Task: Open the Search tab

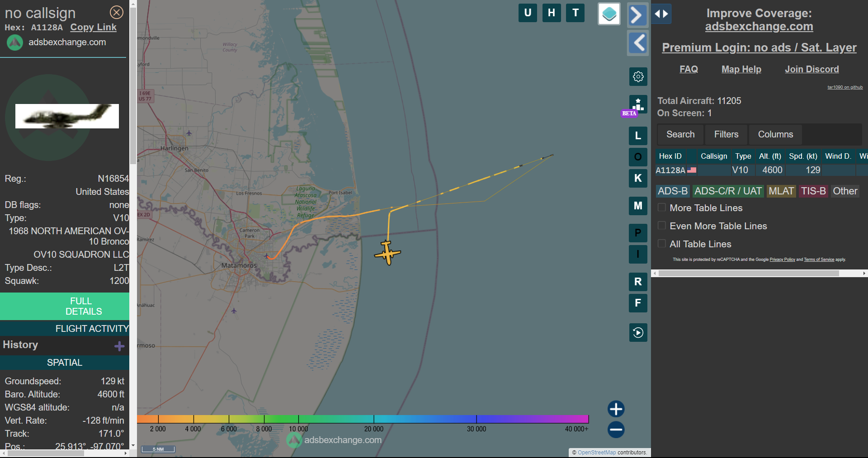Action: tap(680, 134)
